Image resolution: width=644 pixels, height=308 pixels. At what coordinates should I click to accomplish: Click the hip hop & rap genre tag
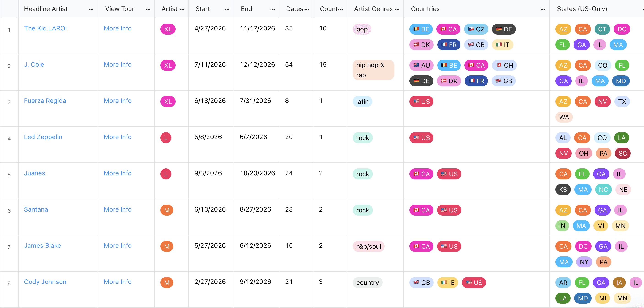(x=373, y=70)
